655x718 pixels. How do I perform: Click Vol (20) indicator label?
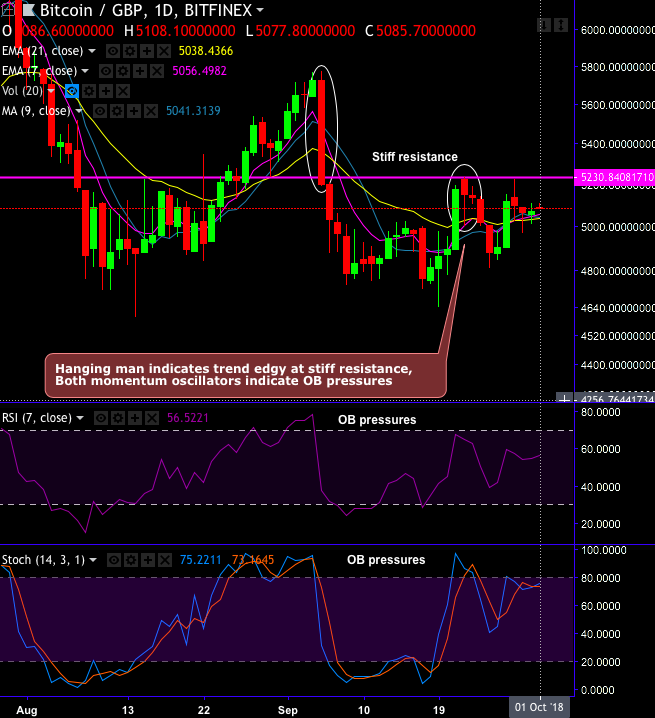coord(22,91)
